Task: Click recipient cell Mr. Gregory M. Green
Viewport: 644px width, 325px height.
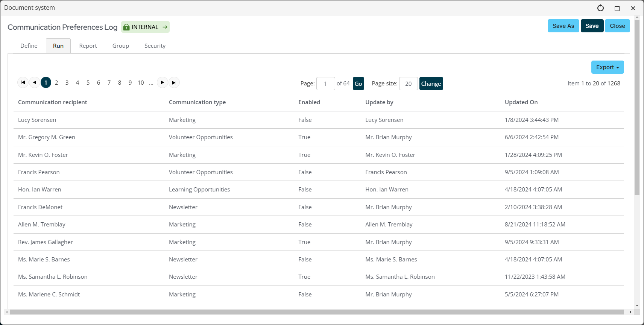Action: pyautogui.click(x=47, y=137)
